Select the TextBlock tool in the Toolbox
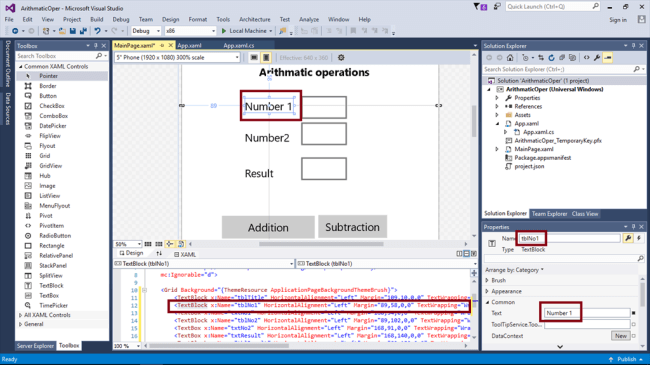The image size is (650, 365). pyautogui.click(x=51, y=285)
